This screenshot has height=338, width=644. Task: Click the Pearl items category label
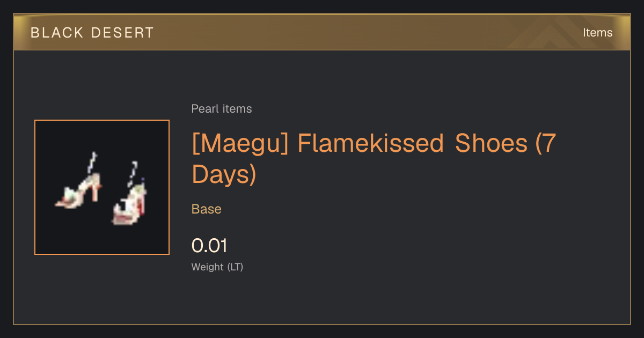pyautogui.click(x=222, y=109)
